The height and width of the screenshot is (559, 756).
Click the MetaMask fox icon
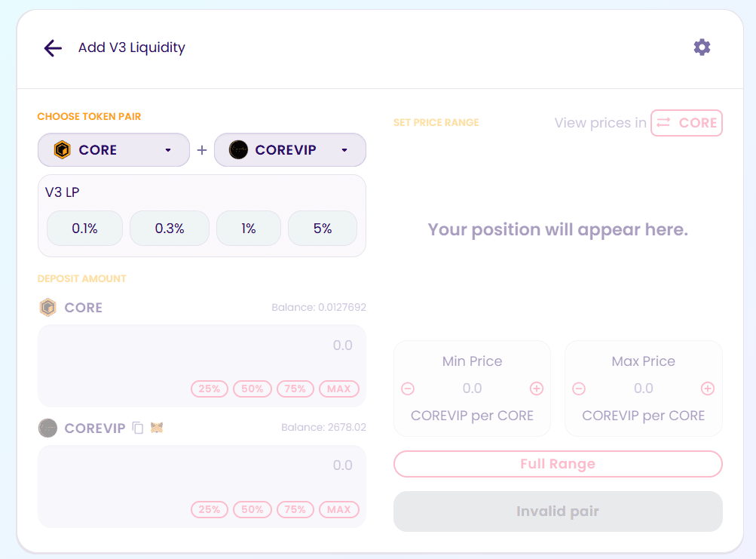(x=157, y=428)
